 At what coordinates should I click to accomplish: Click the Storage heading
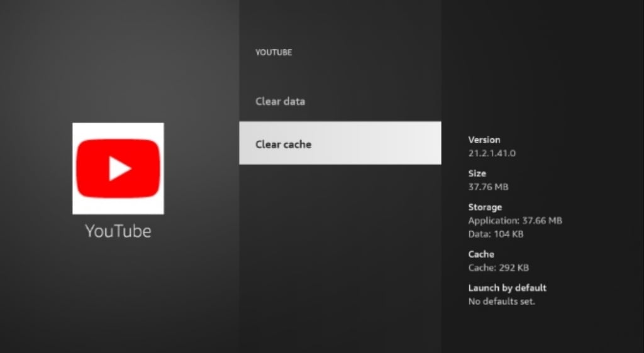click(485, 207)
